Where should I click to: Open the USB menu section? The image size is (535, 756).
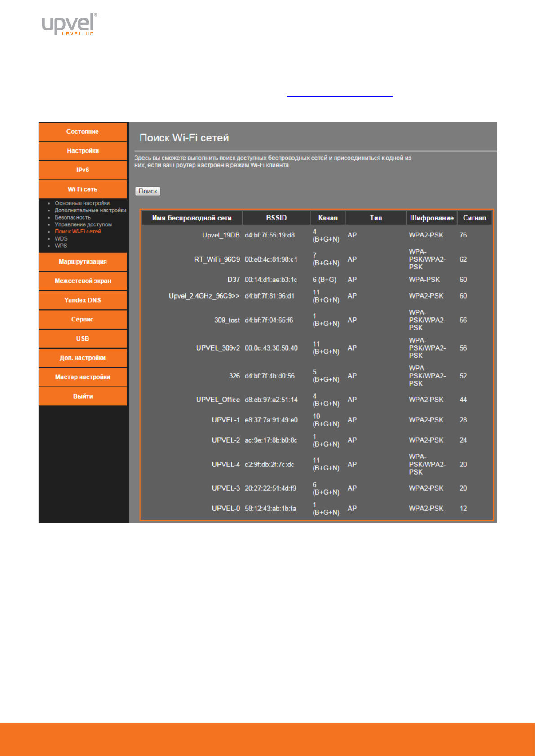pos(83,338)
